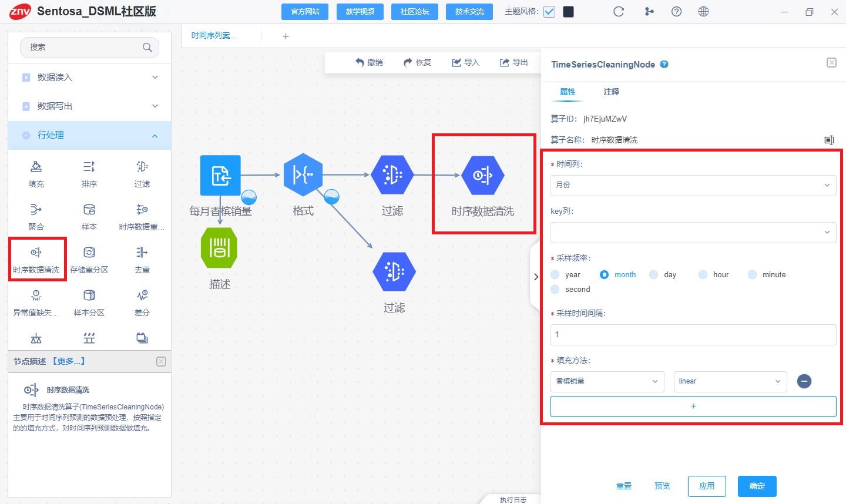Expand the 数据写出 category
Viewport: 846px width, 504px height.
89,106
